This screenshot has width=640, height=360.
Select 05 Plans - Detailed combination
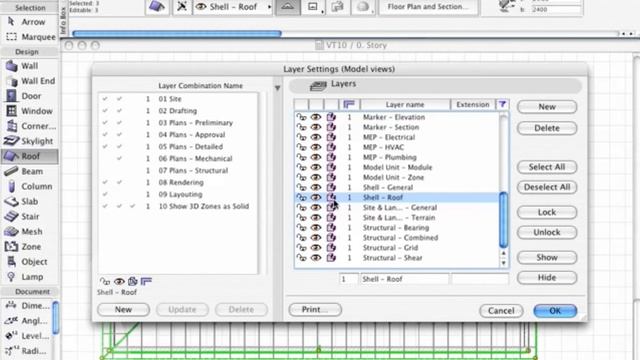point(178,147)
